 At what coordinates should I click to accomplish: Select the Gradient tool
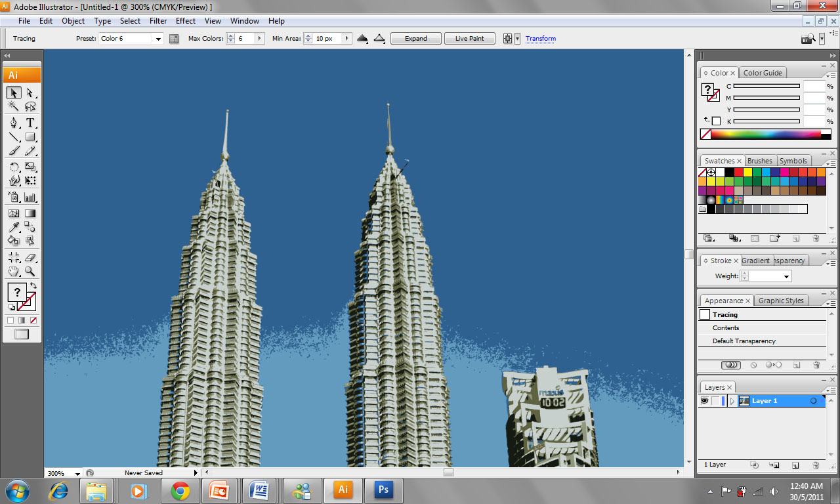[x=30, y=213]
